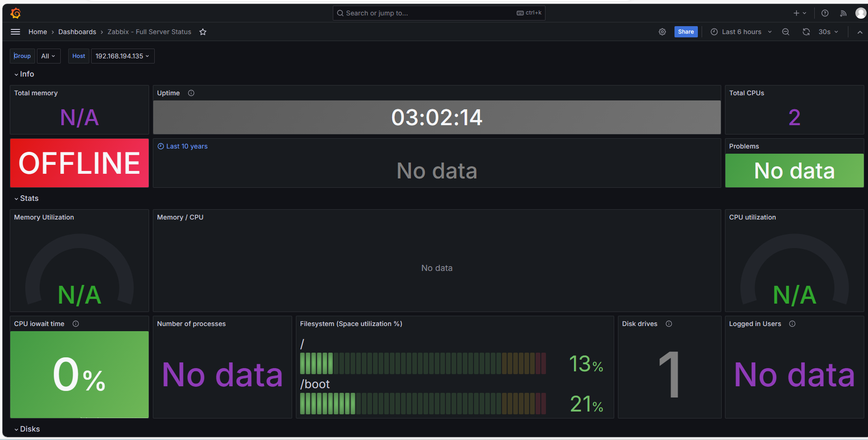The height and width of the screenshot is (440, 868).
Task: Show the Uptime panel info icon
Action: point(191,93)
